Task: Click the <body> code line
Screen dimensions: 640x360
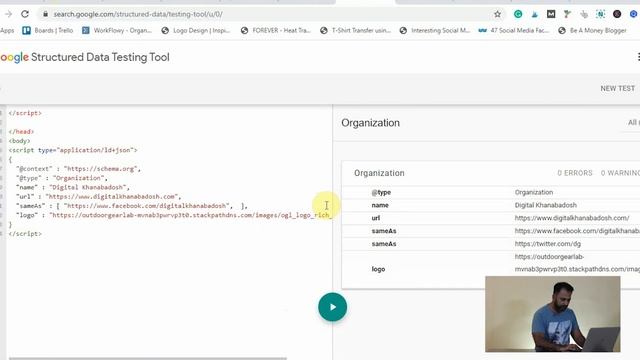Action: 19,141
